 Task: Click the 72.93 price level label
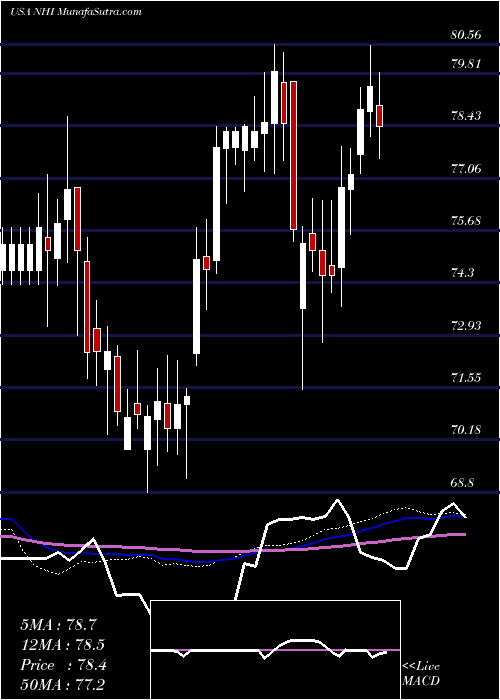point(466,326)
